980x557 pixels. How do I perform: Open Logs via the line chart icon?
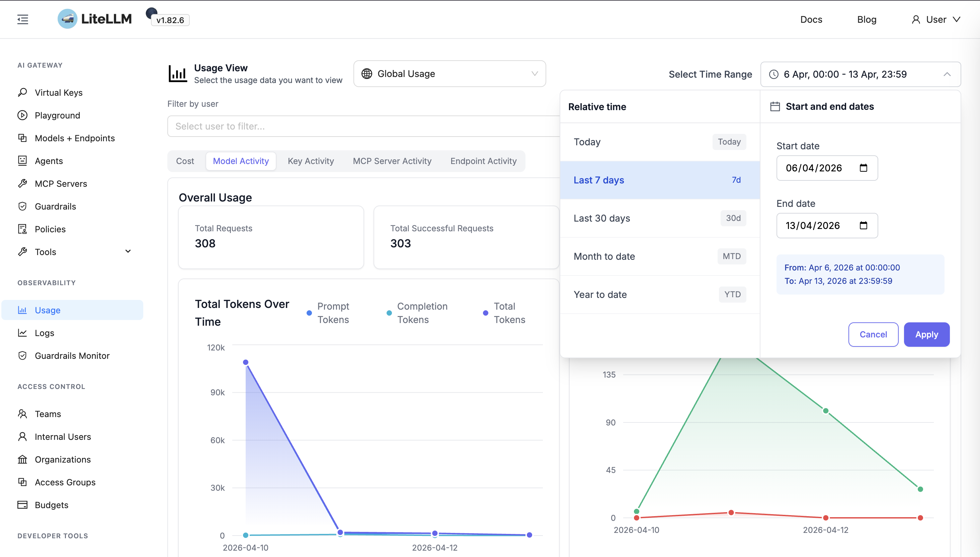click(22, 333)
